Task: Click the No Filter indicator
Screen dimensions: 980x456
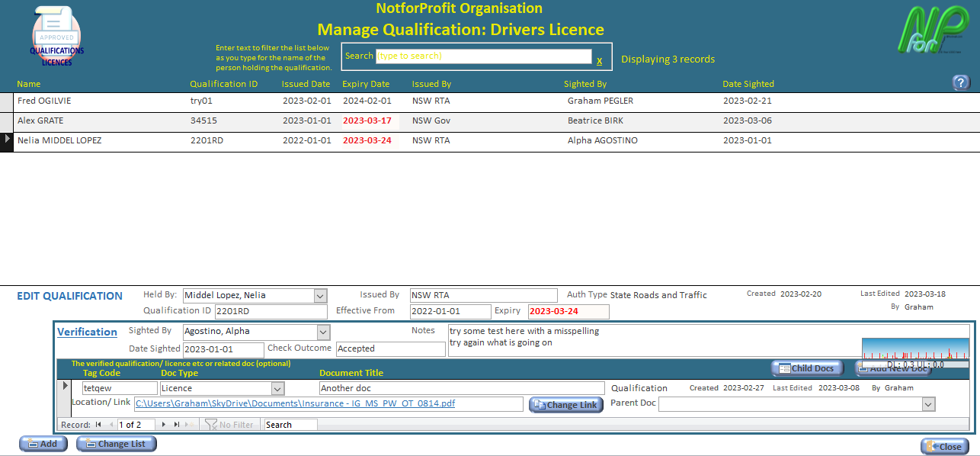Action: 230,425
